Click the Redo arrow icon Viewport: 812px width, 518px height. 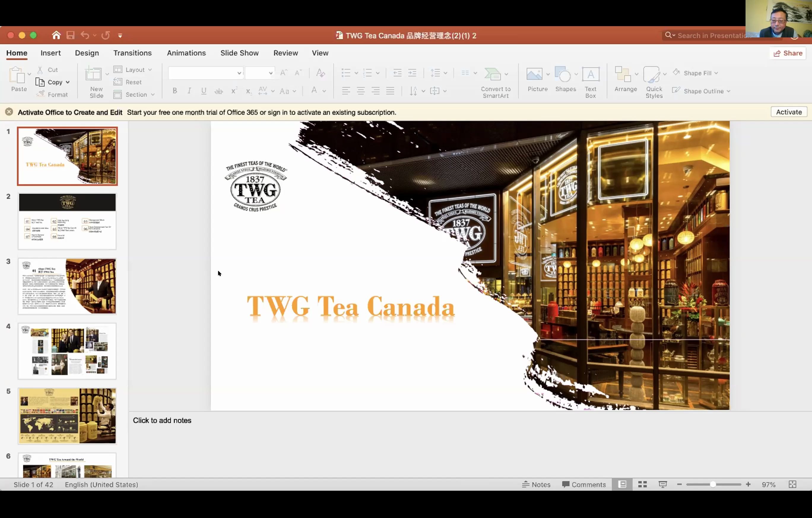[106, 35]
